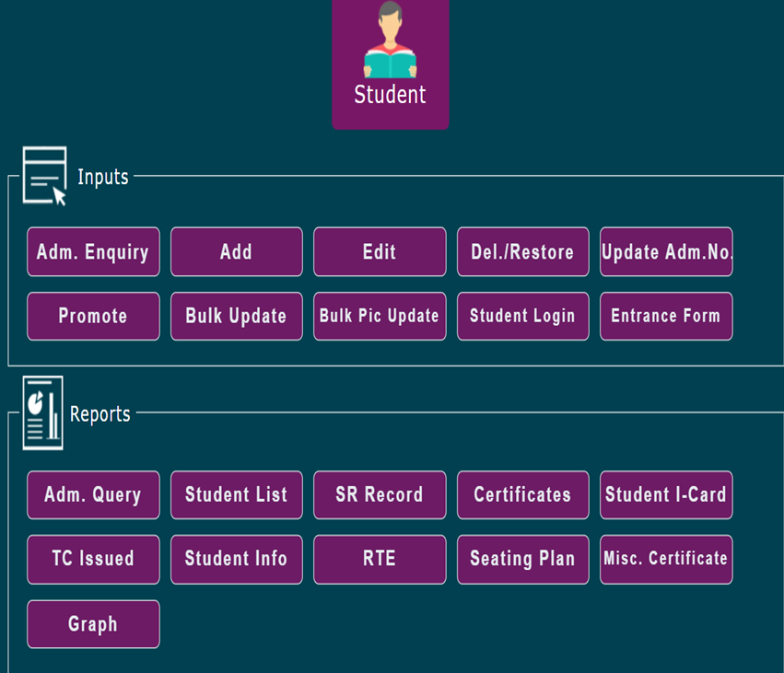Open the Certificates report

pos(522,495)
